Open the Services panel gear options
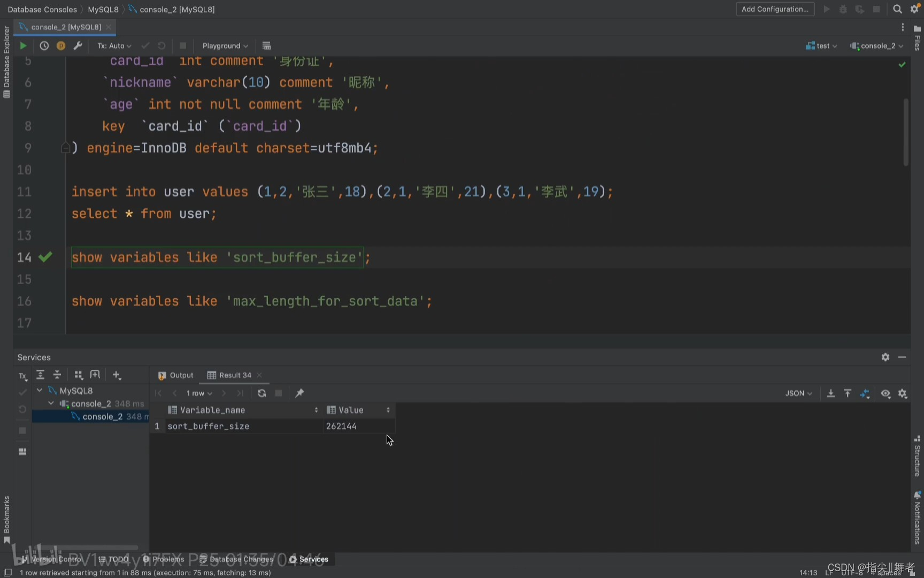This screenshot has height=578, width=924. (885, 357)
